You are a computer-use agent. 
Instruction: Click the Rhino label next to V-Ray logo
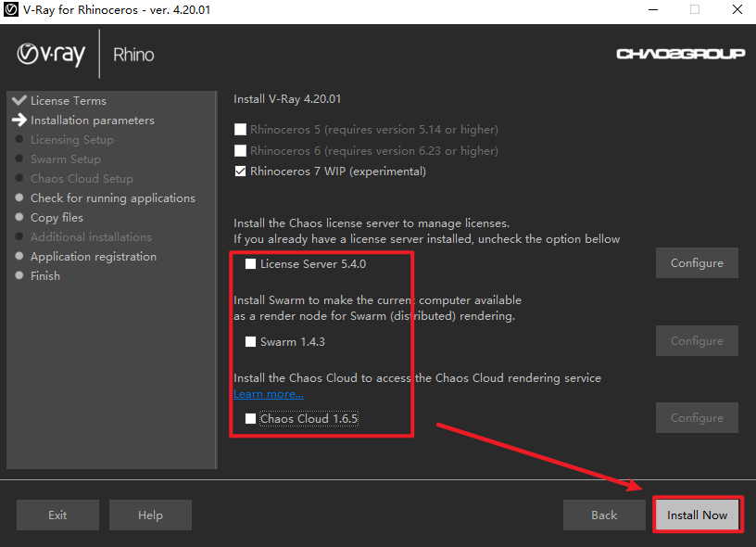(x=133, y=54)
